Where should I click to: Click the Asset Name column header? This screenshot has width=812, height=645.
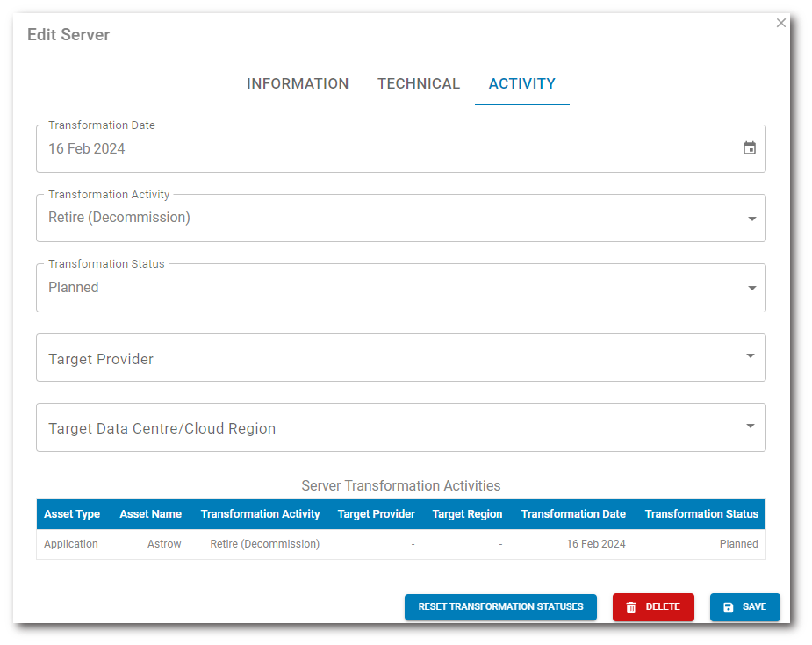coord(151,514)
